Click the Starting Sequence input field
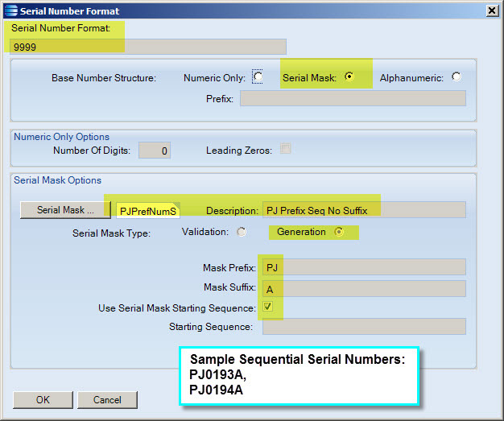The image size is (504, 421). point(364,327)
